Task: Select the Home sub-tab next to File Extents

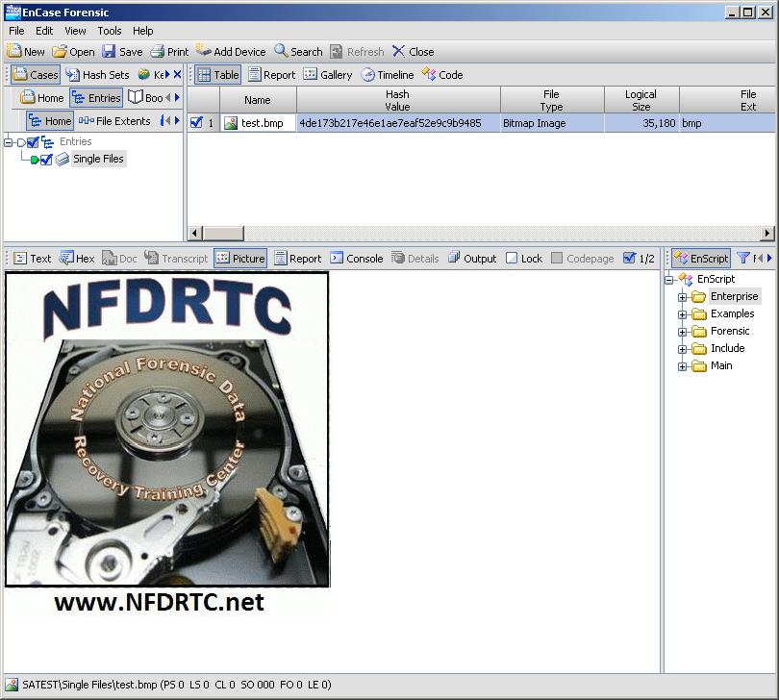Action: 50,121
